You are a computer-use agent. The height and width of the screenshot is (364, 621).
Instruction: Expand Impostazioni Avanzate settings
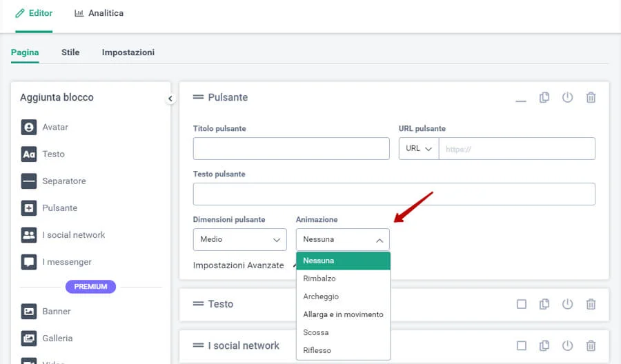coord(239,265)
